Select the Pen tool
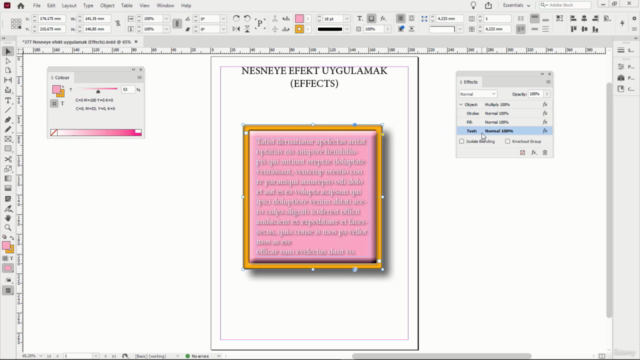The width and height of the screenshot is (640, 360). click(8, 120)
